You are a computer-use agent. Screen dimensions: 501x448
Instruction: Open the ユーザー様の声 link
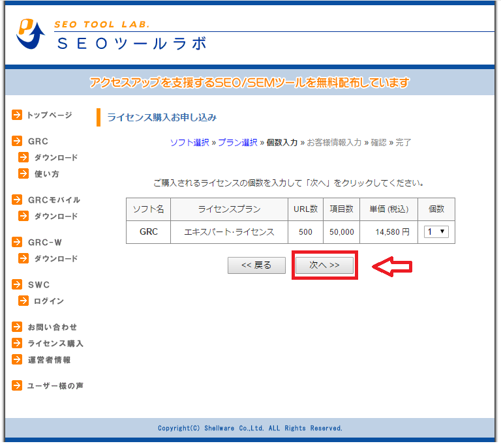[x=55, y=386]
